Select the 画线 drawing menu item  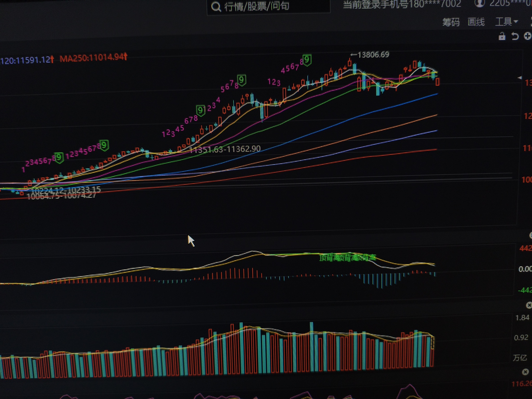476,22
